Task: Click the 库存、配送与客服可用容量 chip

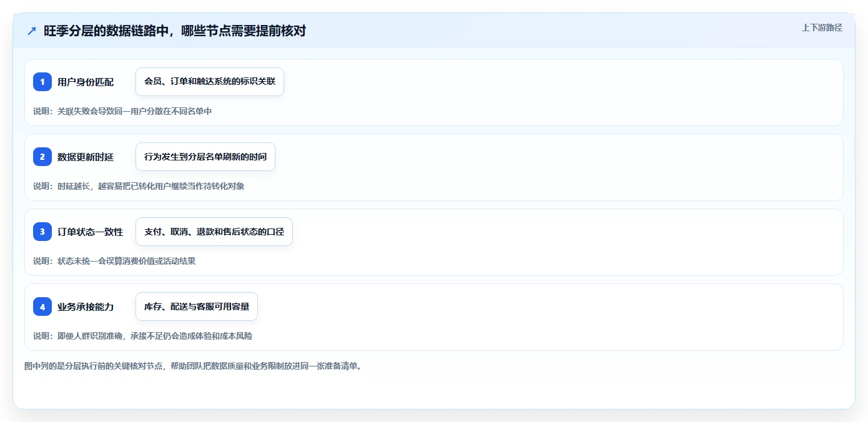Action: (197, 307)
